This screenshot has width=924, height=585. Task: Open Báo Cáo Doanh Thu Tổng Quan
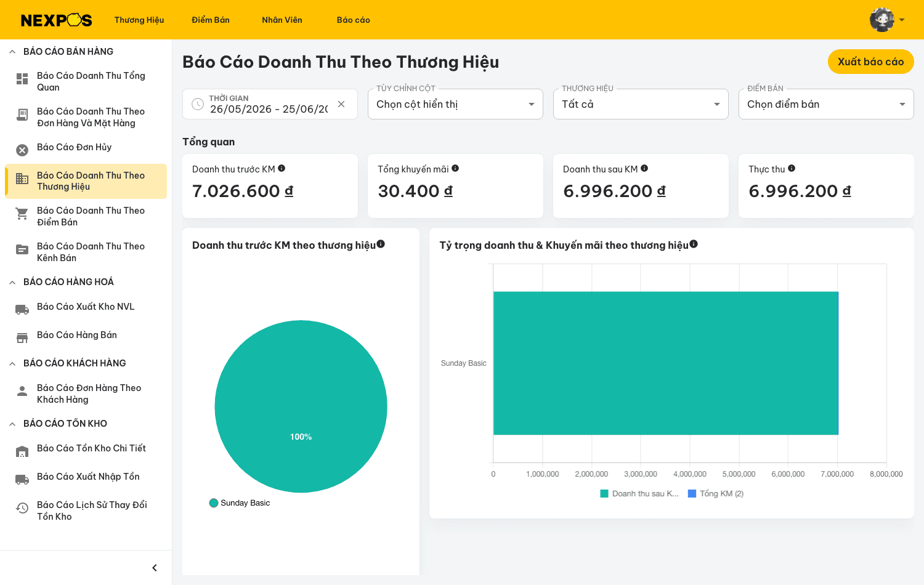(86, 81)
